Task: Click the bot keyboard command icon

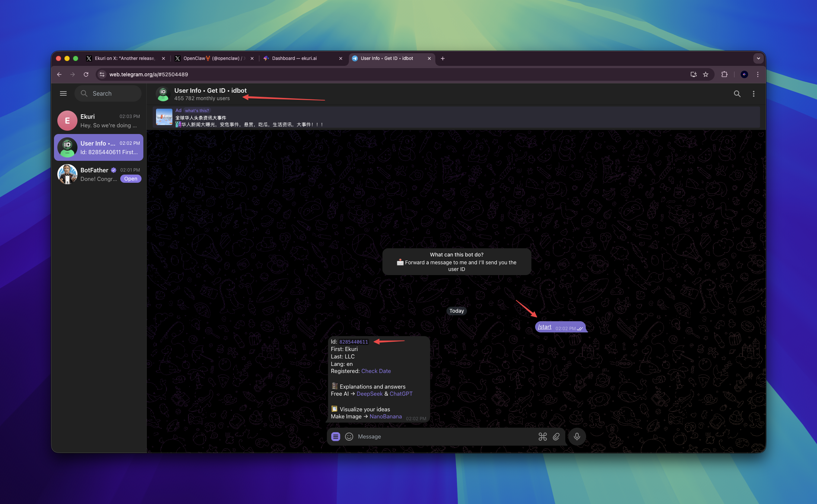Action: pyautogui.click(x=543, y=437)
